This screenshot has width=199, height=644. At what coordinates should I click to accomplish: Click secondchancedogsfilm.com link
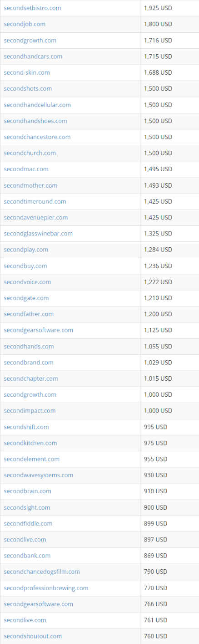(42, 572)
